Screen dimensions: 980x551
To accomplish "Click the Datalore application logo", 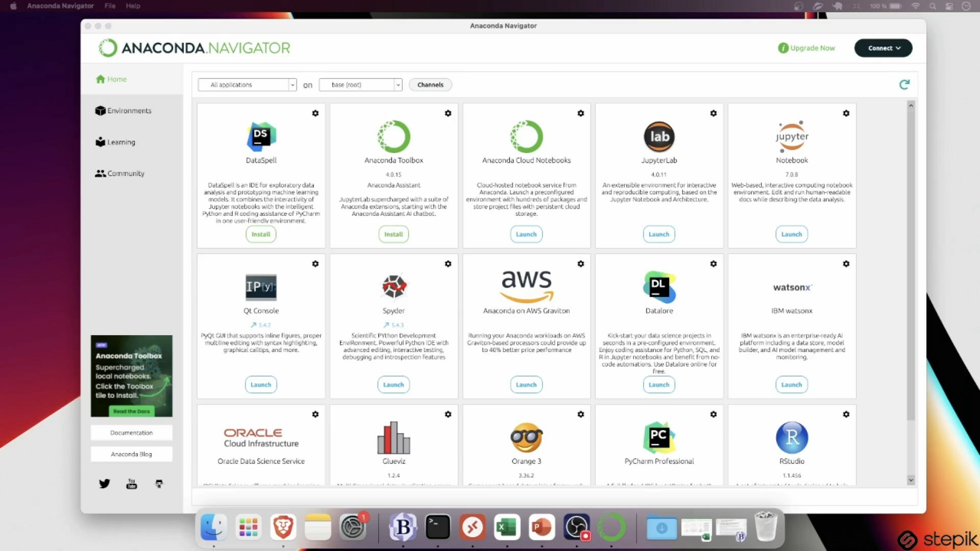I will (659, 287).
